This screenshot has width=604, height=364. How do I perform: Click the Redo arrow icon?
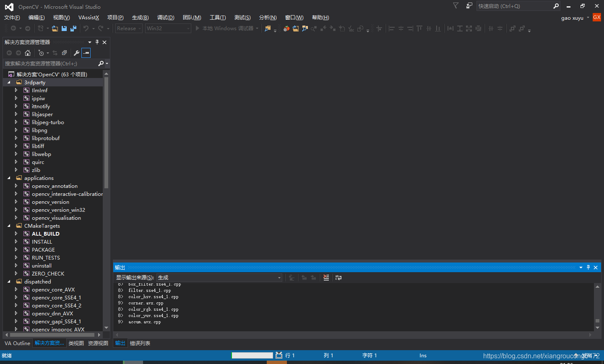101,29
